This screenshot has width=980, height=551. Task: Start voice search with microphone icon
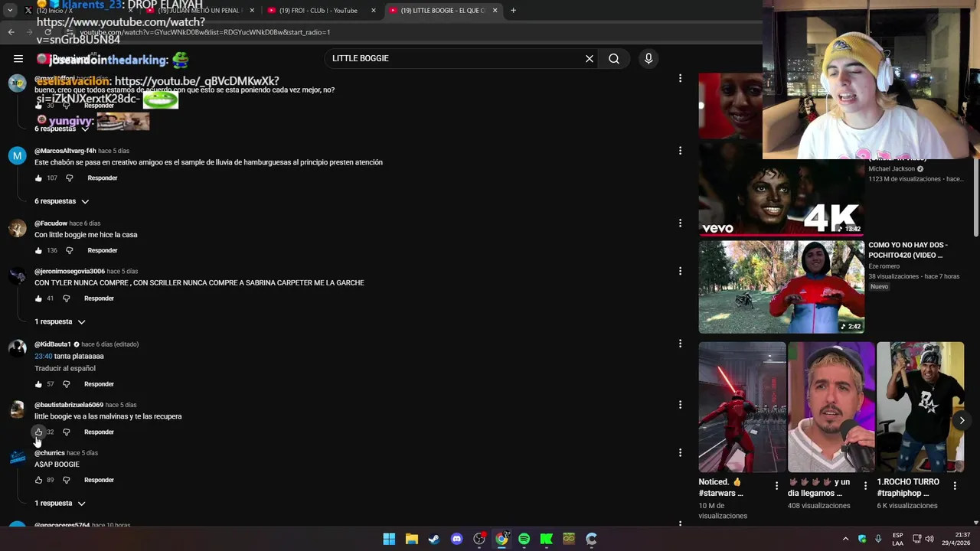click(648, 58)
